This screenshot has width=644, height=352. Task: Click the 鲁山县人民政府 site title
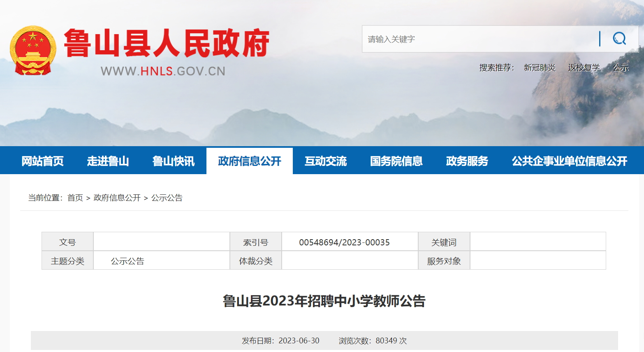click(x=167, y=43)
